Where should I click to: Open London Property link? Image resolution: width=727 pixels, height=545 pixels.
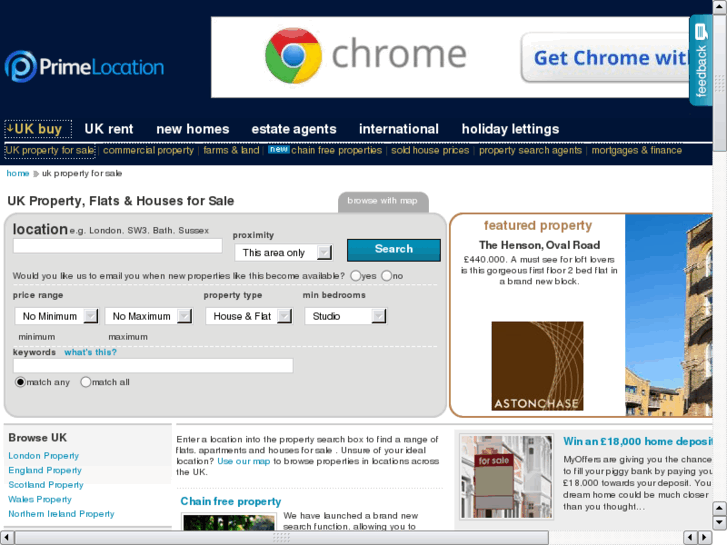click(x=44, y=455)
